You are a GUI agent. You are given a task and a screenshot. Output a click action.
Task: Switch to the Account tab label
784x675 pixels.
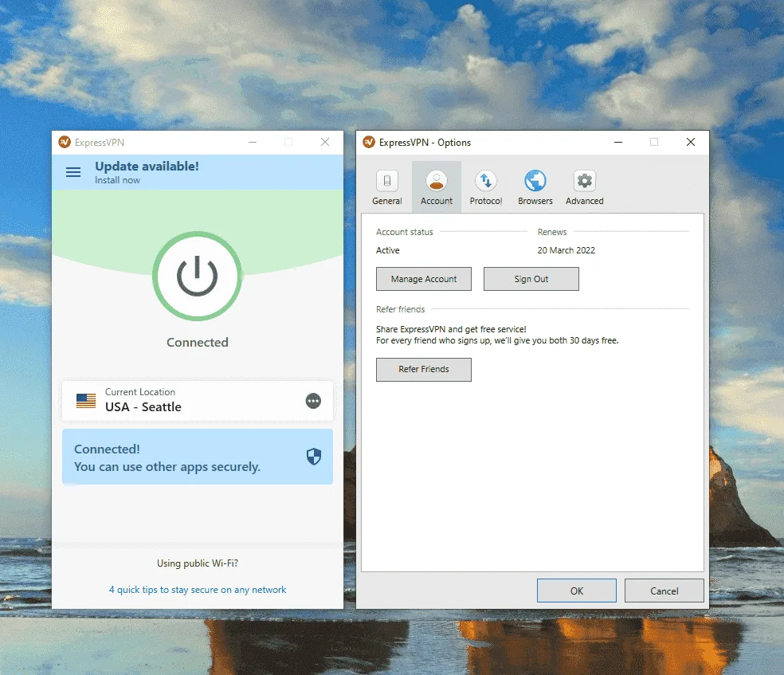click(437, 201)
